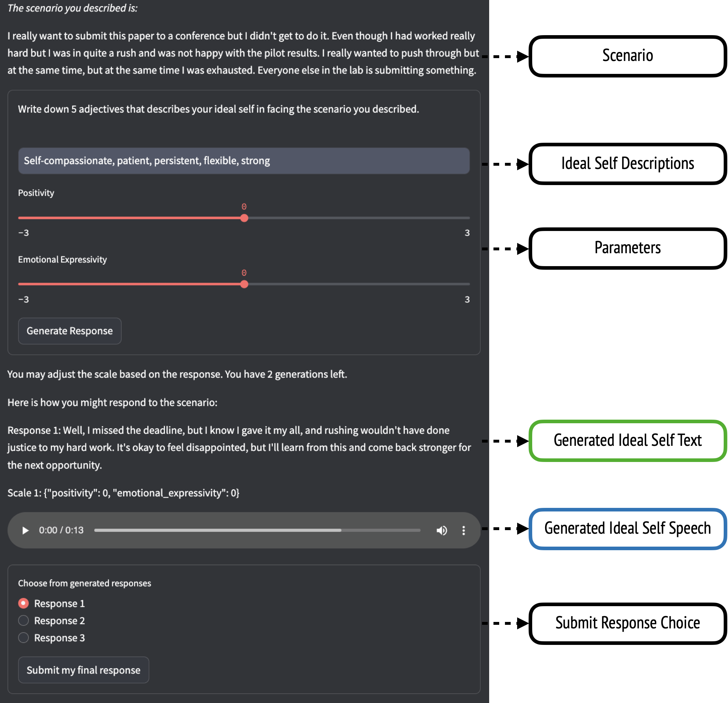
Task: Click the audio progress bar
Action: (257, 530)
